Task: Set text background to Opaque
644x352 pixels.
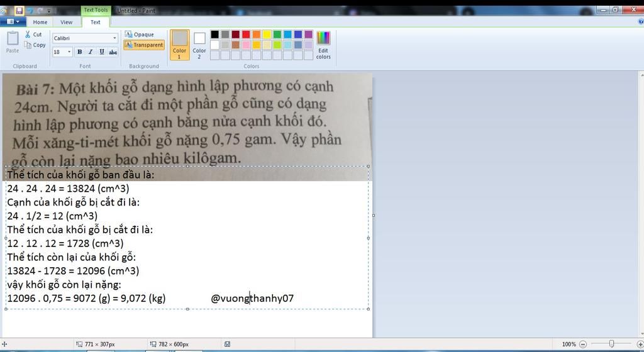Action: click(139, 35)
